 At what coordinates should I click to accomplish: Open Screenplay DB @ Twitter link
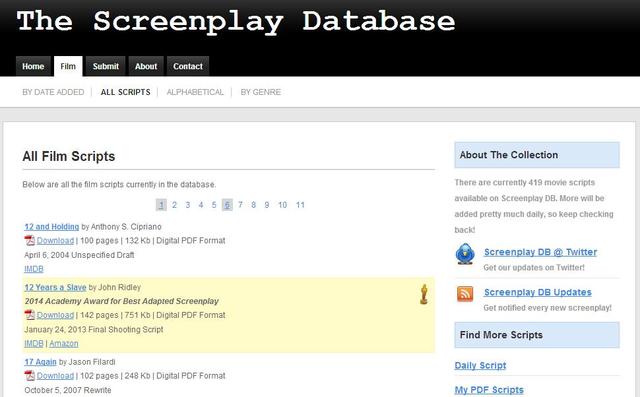[x=540, y=252]
